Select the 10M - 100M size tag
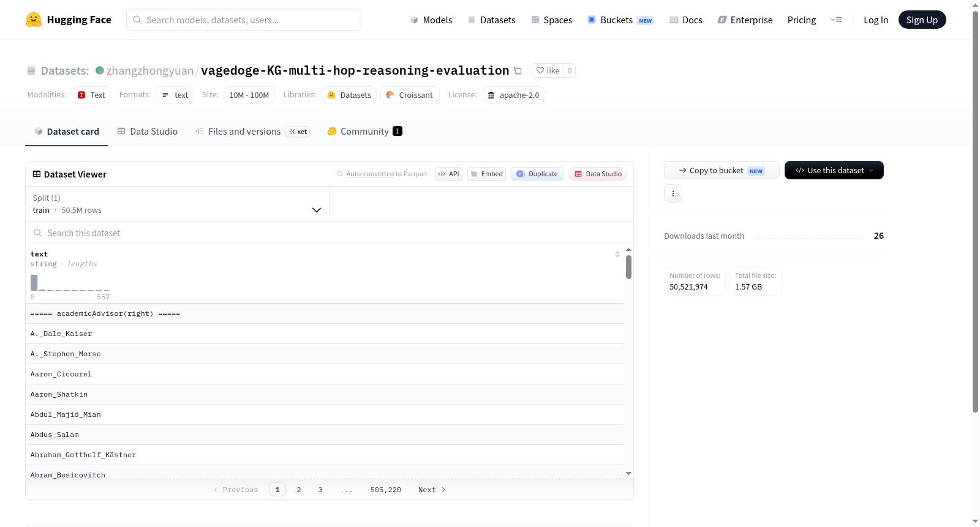This screenshot has width=980, height=527. 249,95
